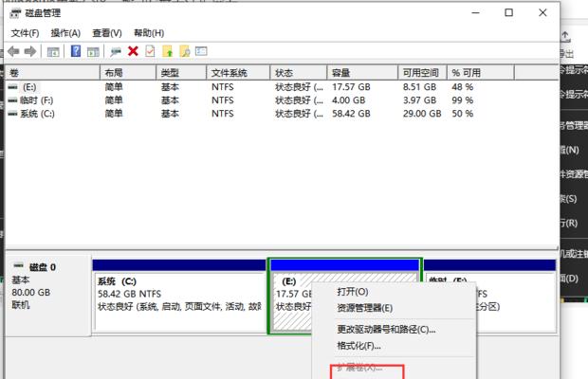The height and width of the screenshot is (379, 588).
Task: Open the 查看(V) menu
Action: click(107, 33)
